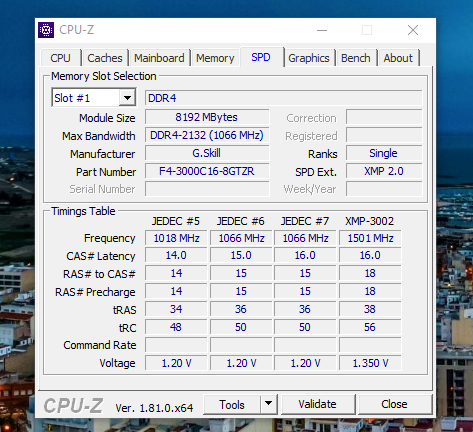Select the SPD tab
The image size is (473, 432).
point(261,57)
